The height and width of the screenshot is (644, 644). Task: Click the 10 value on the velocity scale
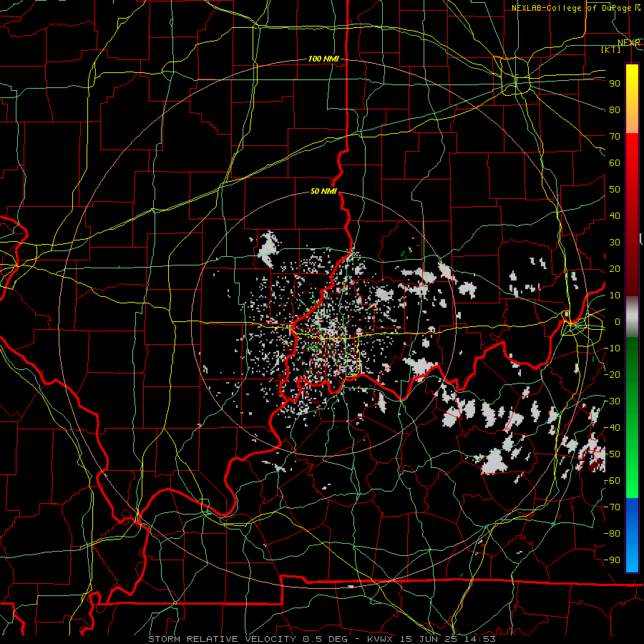615,296
